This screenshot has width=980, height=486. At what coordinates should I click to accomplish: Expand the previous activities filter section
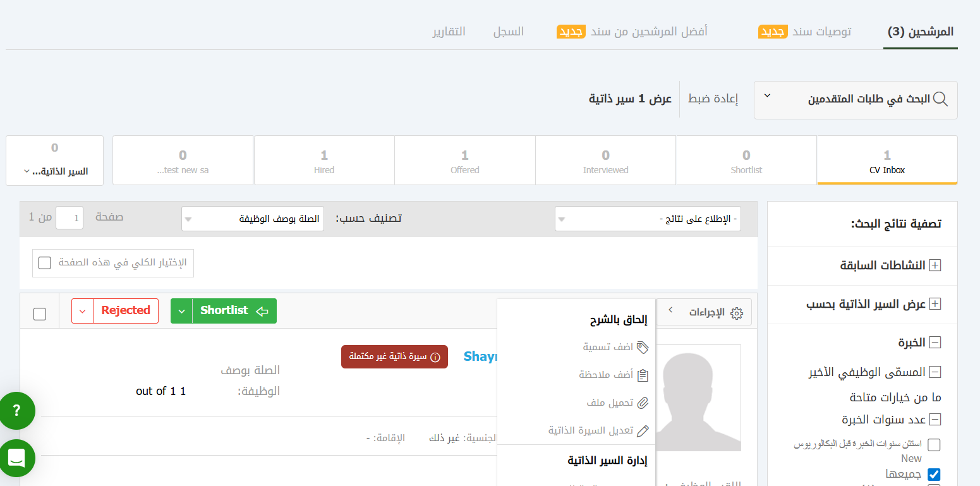pyautogui.click(x=935, y=265)
